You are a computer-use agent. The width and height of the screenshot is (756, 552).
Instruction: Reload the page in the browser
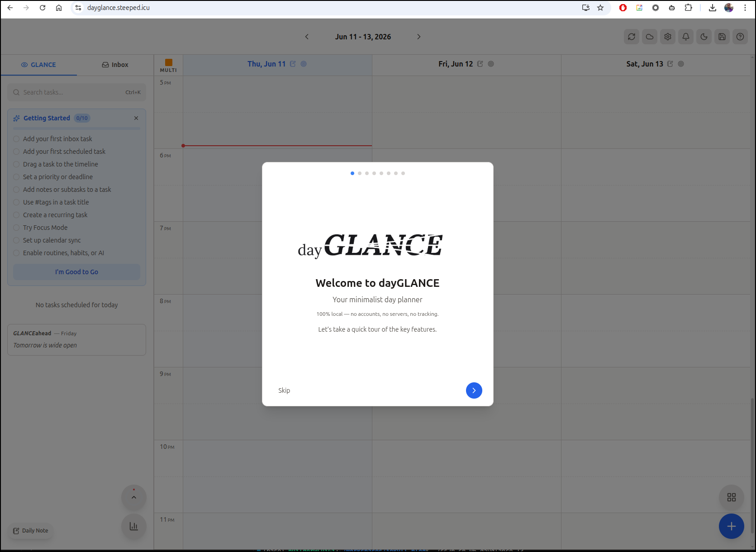tap(43, 8)
